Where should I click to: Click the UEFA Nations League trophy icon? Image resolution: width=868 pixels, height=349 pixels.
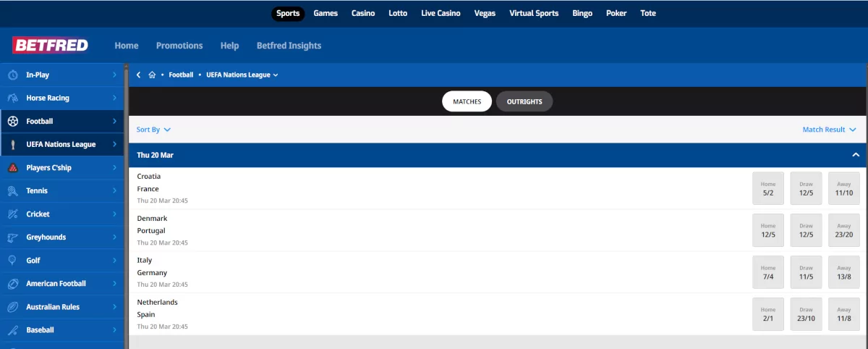[13, 144]
